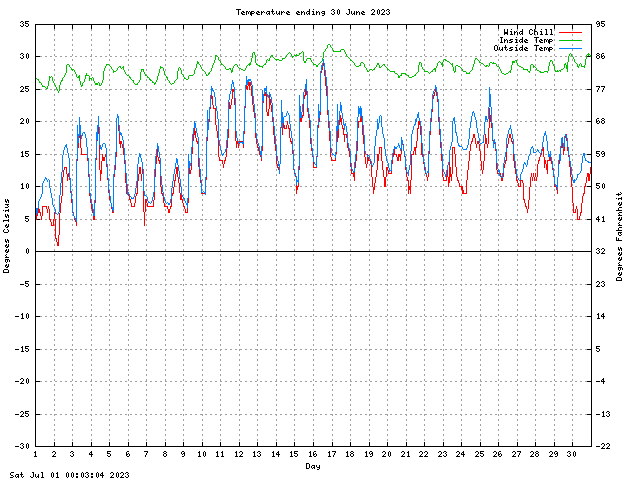
Task: Click the 'Inside Temp' legend label
Action: (x=526, y=40)
